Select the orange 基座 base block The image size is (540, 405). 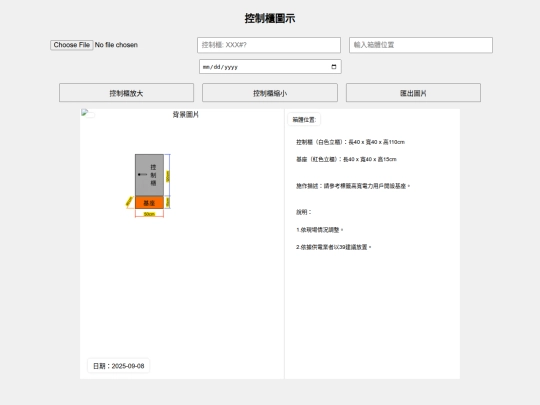tap(149, 203)
